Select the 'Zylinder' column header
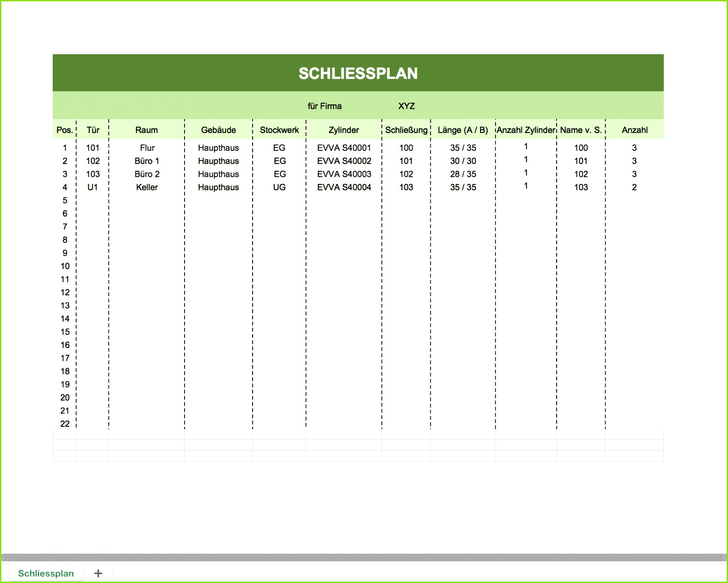Screen dimensions: 728x583 [344, 130]
